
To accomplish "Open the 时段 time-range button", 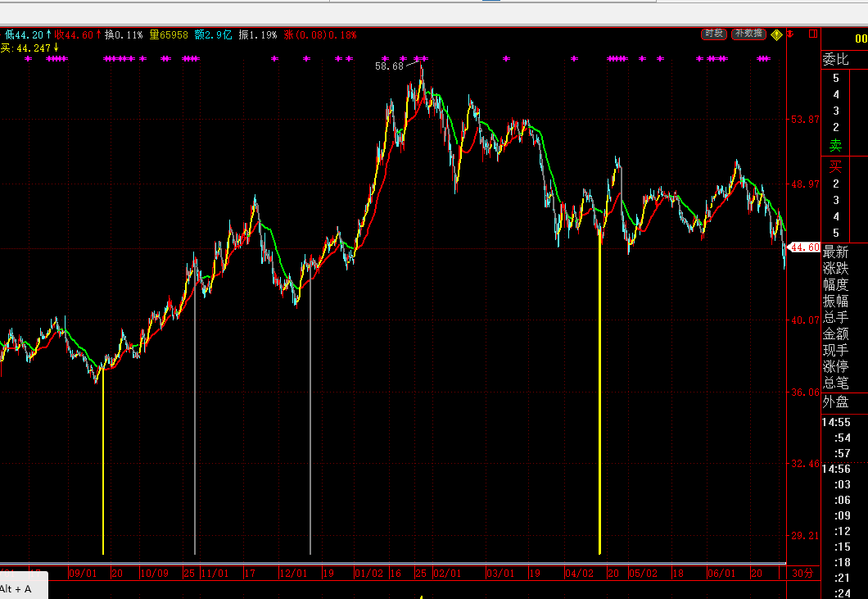I will click(713, 34).
